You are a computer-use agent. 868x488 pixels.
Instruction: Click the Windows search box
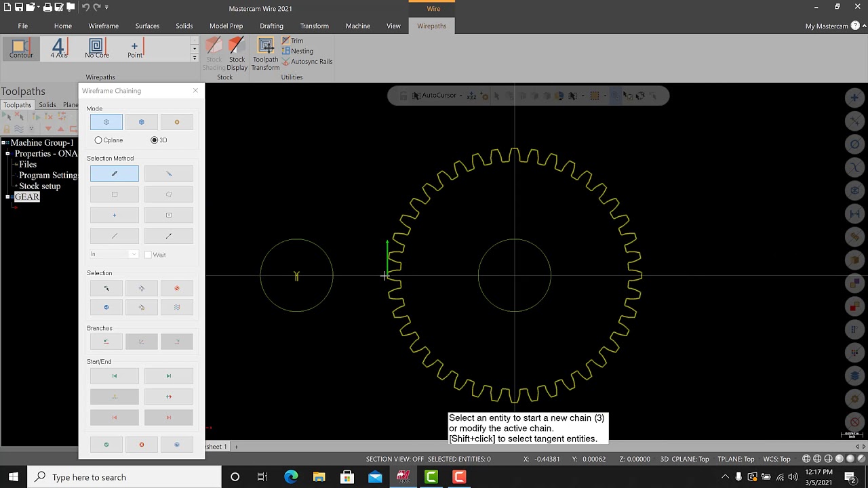coord(124,477)
